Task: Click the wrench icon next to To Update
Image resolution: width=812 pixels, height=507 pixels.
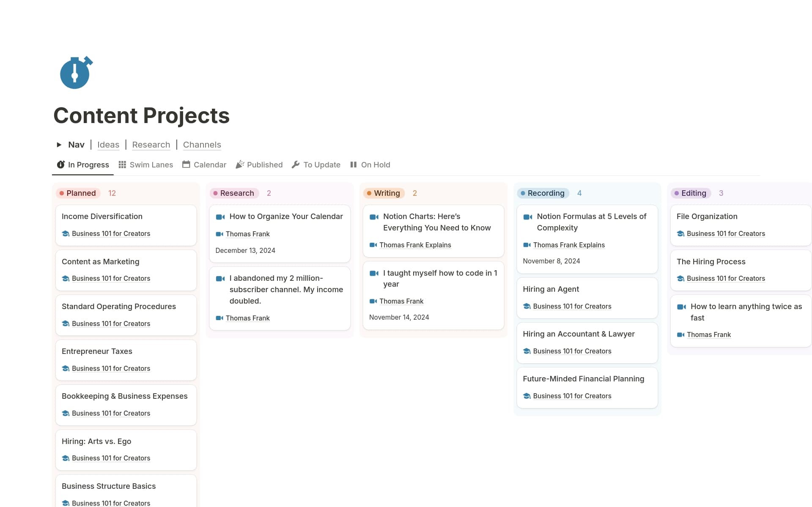Action: coord(295,164)
